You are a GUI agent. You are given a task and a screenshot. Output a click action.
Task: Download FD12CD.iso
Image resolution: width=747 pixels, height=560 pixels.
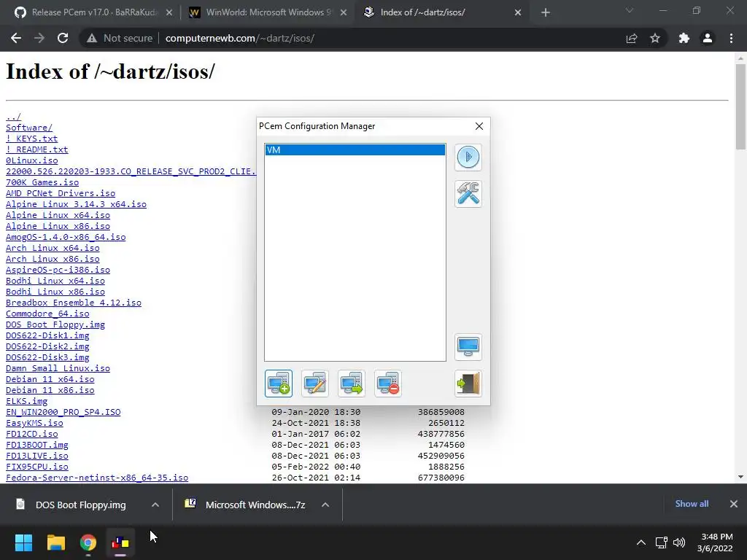(x=31, y=435)
